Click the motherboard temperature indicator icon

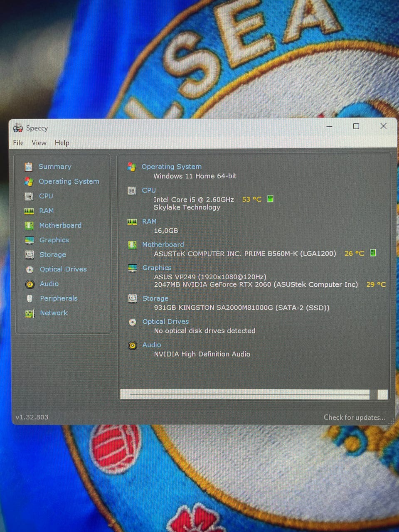[373, 253]
